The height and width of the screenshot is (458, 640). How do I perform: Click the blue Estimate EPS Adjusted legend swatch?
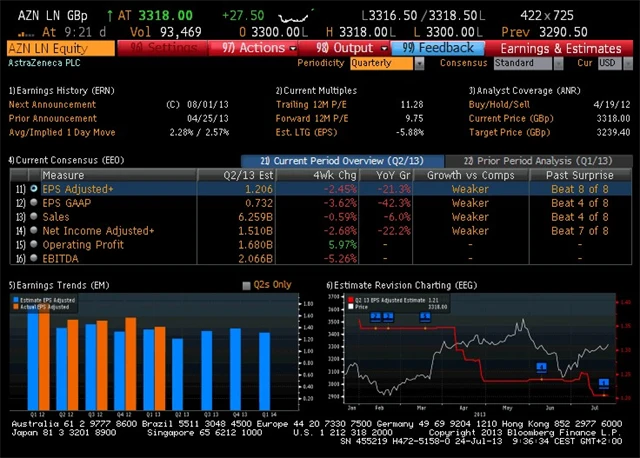[15, 299]
